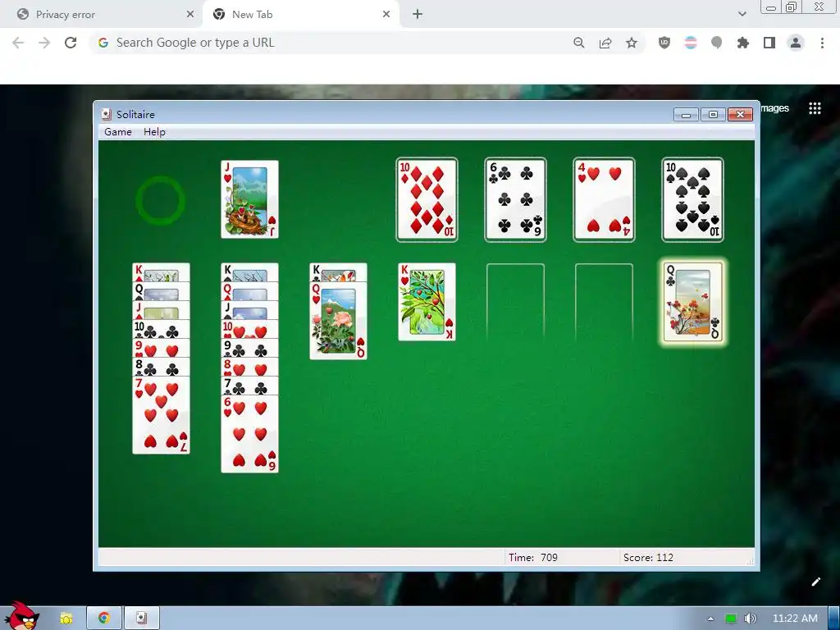
Task: Click the show desktop strip
Action: tap(833, 619)
